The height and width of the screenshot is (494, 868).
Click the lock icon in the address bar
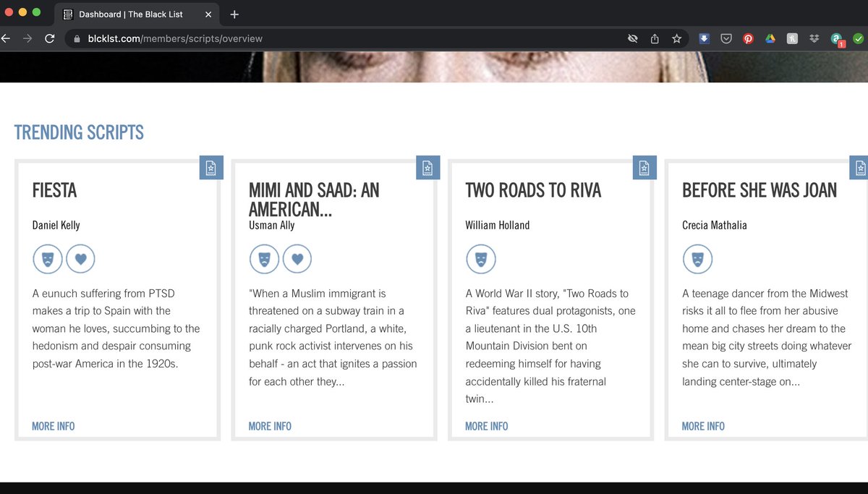[x=76, y=39]
